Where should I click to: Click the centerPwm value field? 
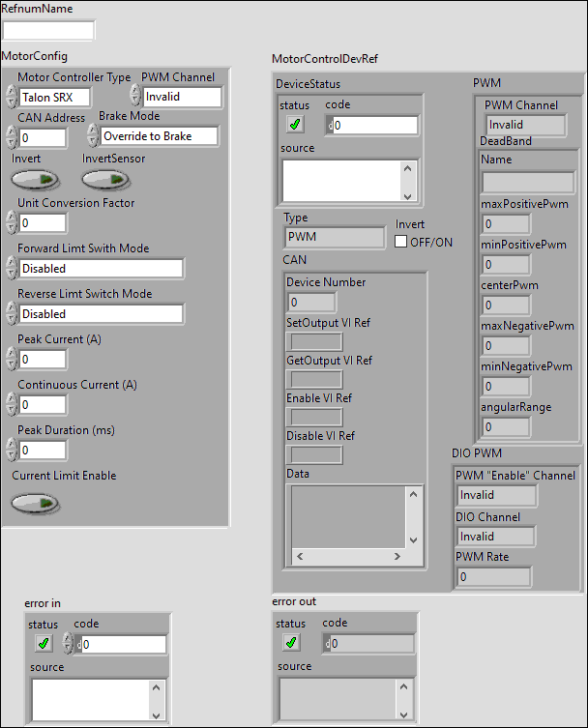click(506, 306)
